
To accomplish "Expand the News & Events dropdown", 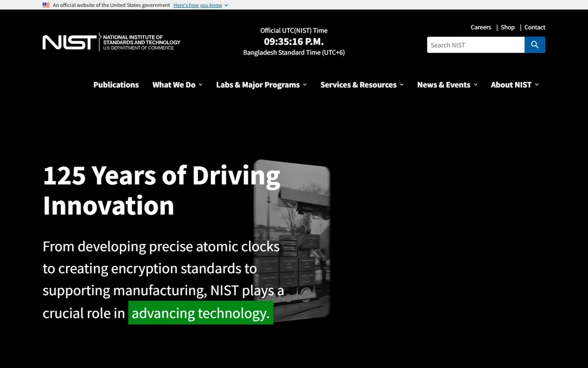I will coord(447,85).
